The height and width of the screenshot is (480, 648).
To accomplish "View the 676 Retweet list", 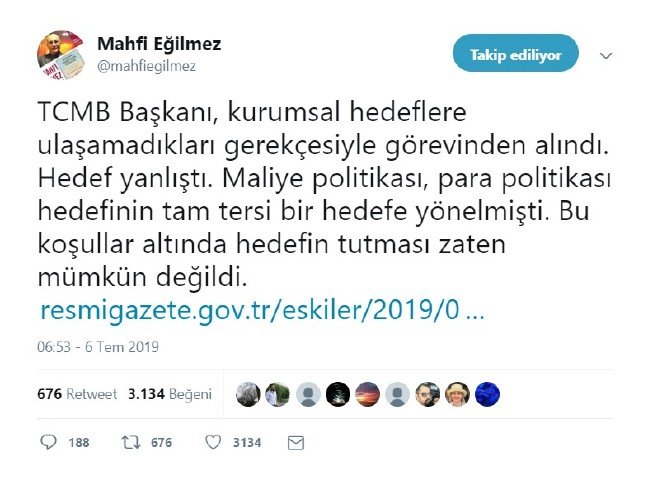I will pyautogui.click(x=77, y=394).
